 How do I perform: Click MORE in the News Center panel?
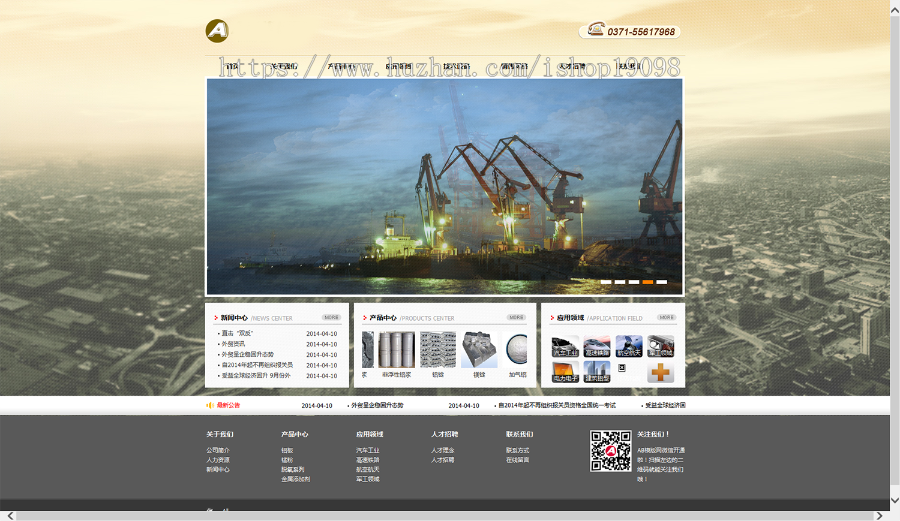coord(331,317)
